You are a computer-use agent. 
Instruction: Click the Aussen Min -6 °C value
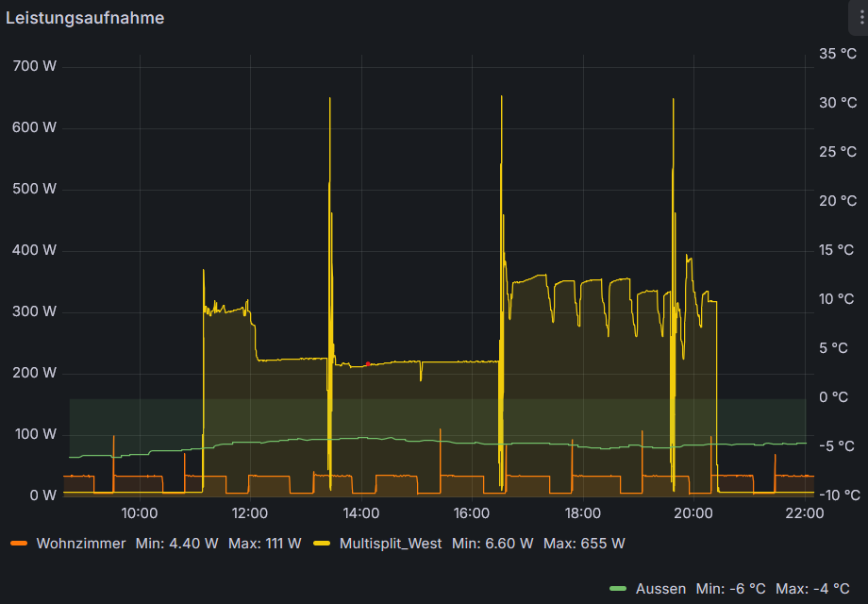pyautogui.click(x=729, y=589)
